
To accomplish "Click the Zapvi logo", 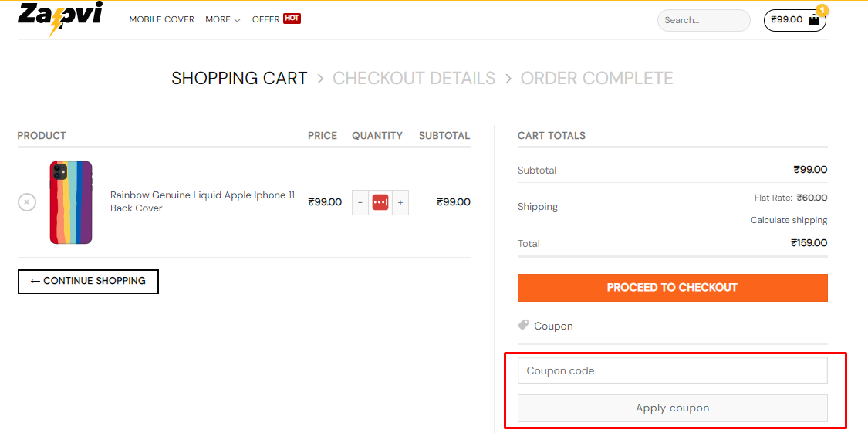I will pos(59,19).
